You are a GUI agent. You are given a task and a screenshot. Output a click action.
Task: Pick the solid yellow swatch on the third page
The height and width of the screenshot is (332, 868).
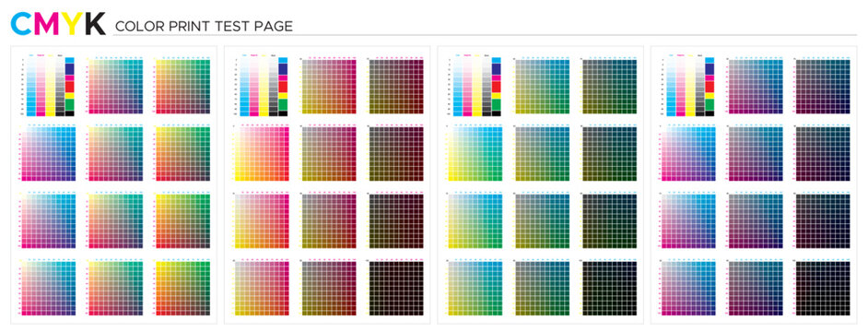coord(497,95)
